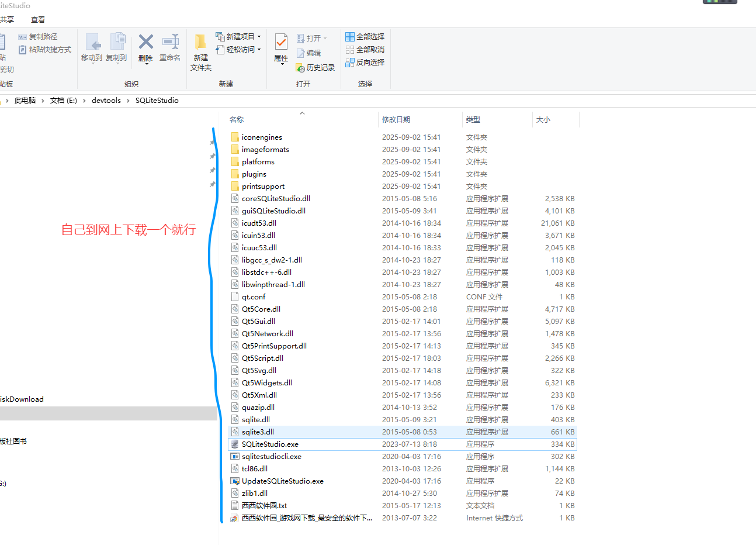Go to This PC (此电脑) in breadcrumb
The height and width of the screenshot is (545, 756).
click(x=25, y=101)
